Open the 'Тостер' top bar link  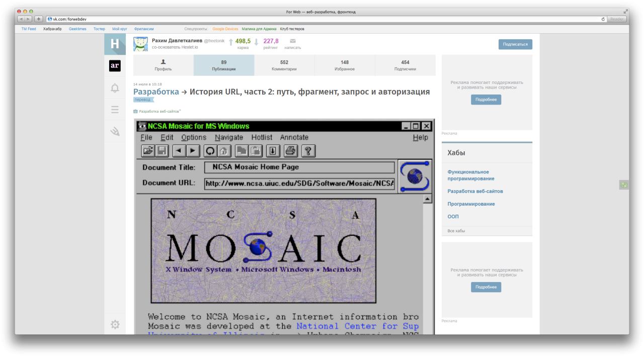point(99,29)
